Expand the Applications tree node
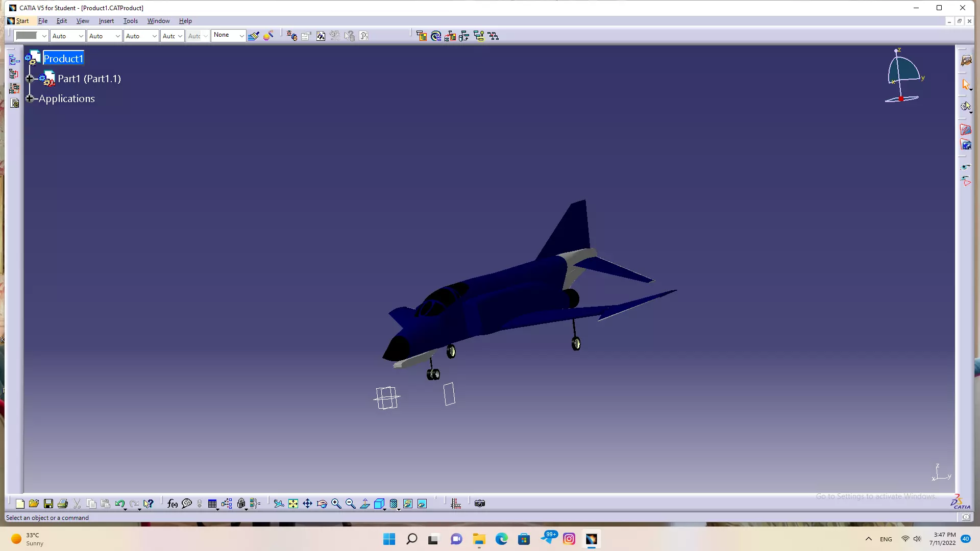980x551 pixels. click(x=30, y=98)
